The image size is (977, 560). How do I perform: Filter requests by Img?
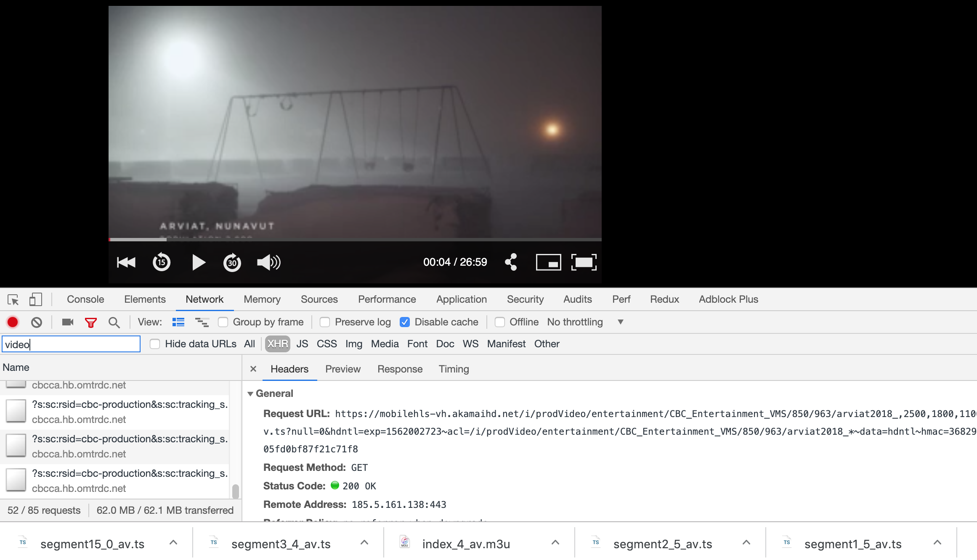tap(354, 344)
